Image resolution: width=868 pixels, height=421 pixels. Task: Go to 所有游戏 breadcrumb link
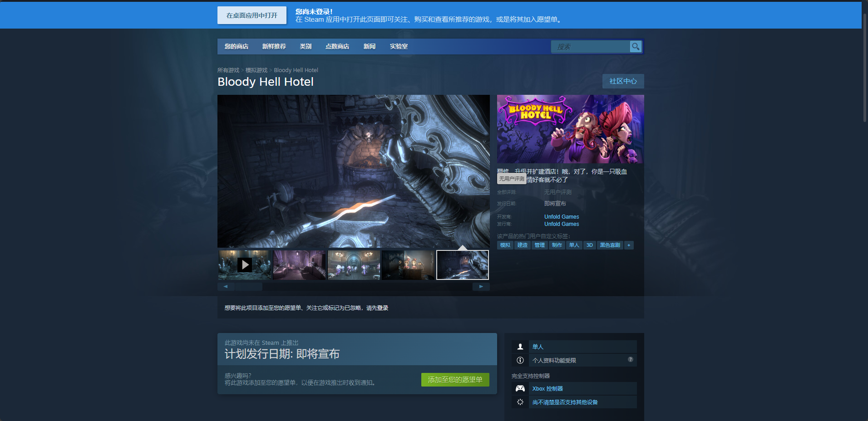[228, 70]
